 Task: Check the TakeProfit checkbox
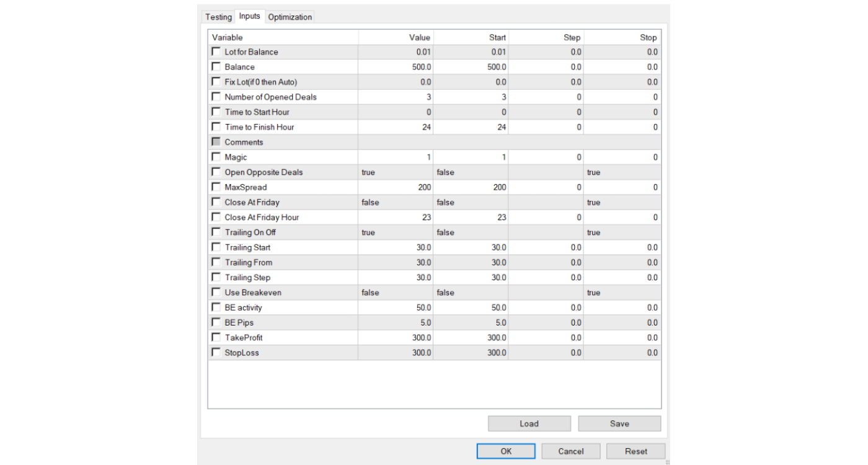point(216,338)
